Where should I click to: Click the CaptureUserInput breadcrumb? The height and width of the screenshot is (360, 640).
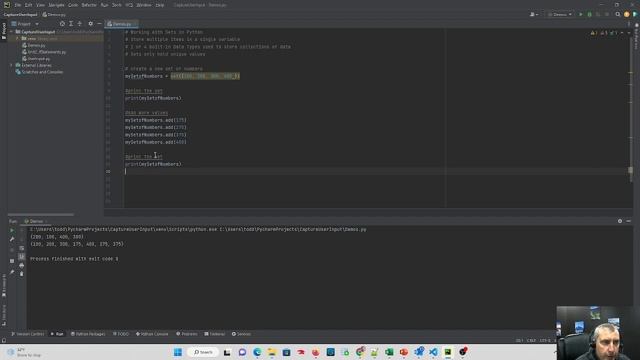tap(20, 14)
